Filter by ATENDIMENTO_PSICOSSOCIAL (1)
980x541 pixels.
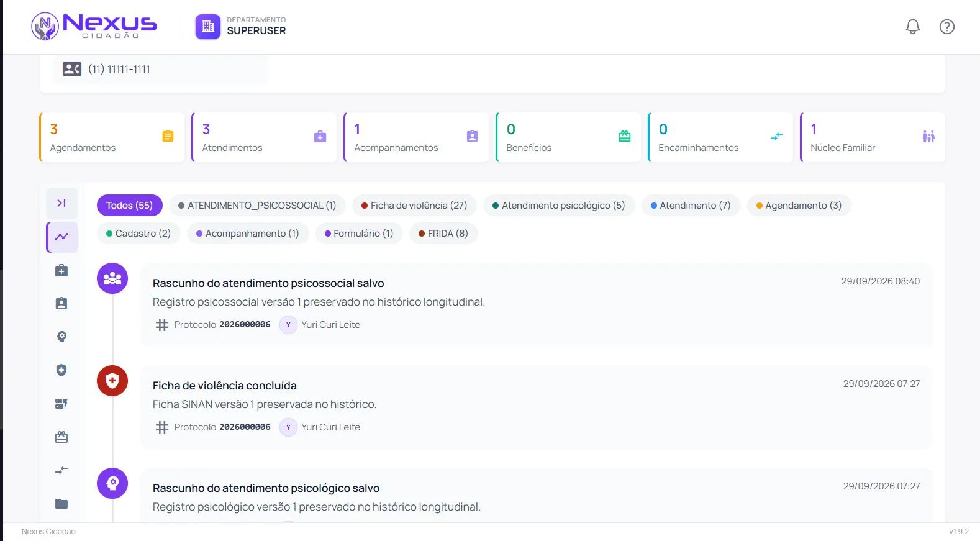point(257,206)
